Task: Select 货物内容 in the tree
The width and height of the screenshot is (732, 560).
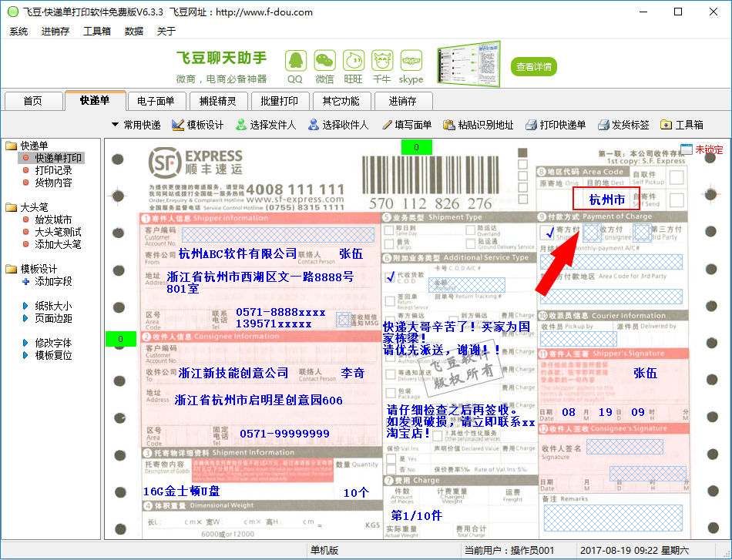Action: pos(53,183)
